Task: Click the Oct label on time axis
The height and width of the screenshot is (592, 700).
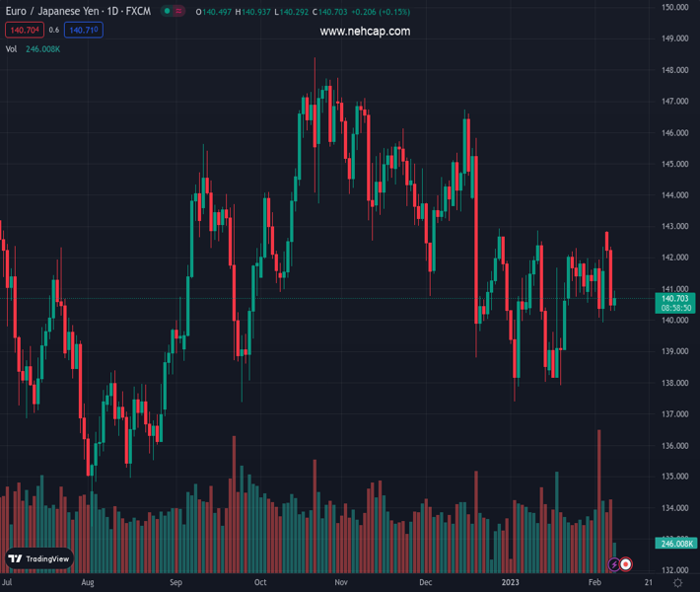Action: pos(260,582)
